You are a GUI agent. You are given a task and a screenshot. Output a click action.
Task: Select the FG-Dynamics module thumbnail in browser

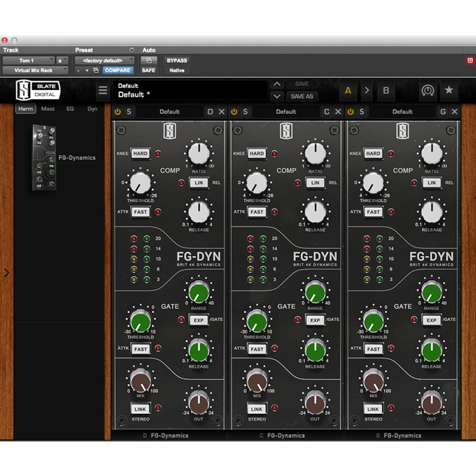click(x=43, y=157)
